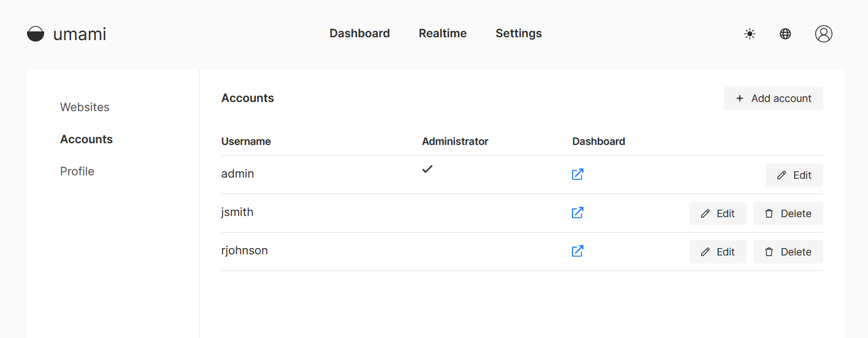
Task: Click the umami logo icon
Action: tap(36, 34)
